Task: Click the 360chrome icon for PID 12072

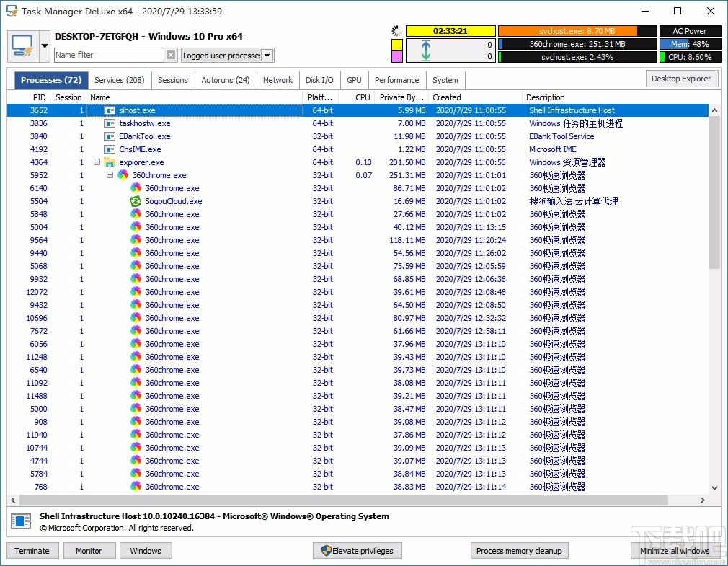Action: pos(136,292)
